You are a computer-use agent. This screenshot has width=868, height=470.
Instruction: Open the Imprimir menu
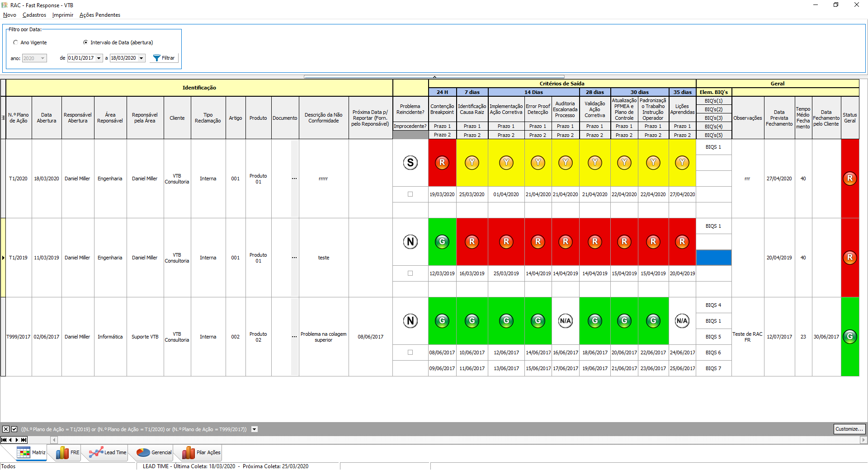[63, 15]
